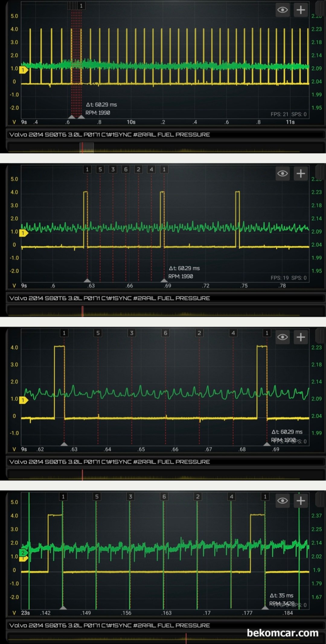Click the 'Δt: 60.29 ms' readout in the top chart
Screen dimensions: 326x644
pos(101,105)
